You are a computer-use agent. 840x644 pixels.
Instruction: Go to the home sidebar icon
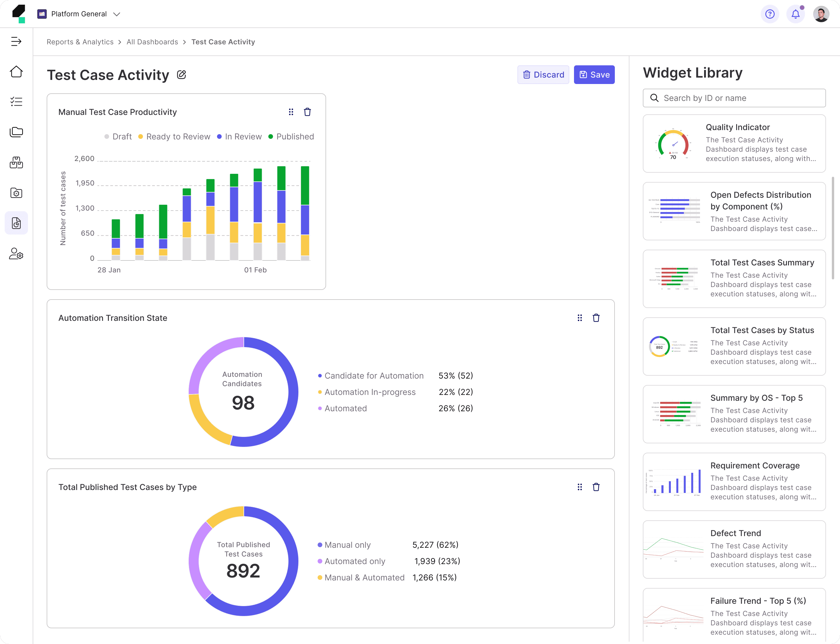click(x=16, y=72)
